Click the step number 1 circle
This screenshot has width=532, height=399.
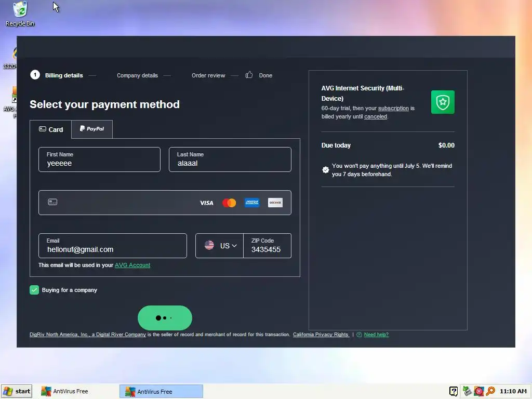click(35, 75)
